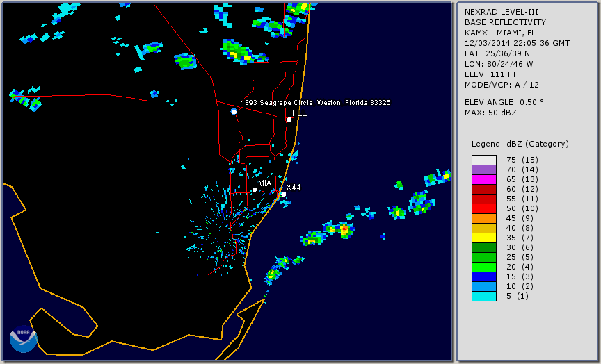
Task: Click the ELEV ANGLE: 0.50 ° text
Action: [x=504, y=102]
